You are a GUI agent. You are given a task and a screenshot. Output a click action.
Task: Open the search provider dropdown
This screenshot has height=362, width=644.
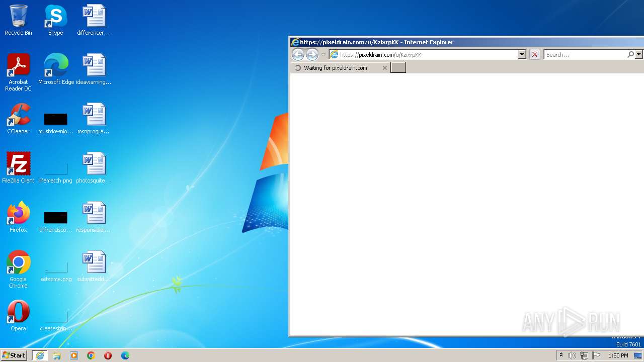point(639,54)
